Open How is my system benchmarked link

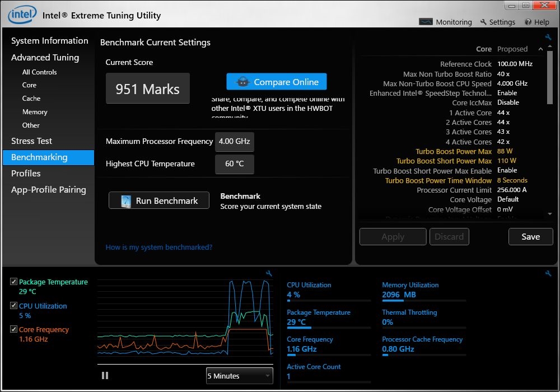159,247
